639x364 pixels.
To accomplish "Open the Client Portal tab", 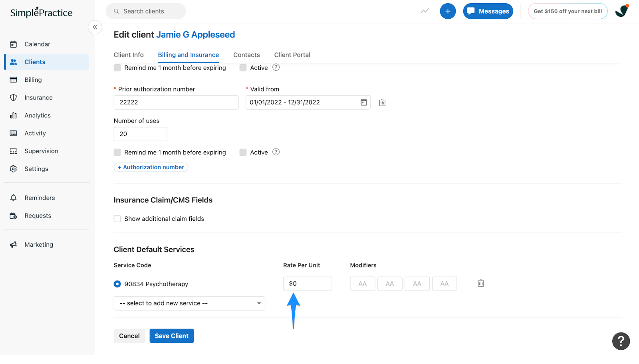I will click(x=292, y=55).
